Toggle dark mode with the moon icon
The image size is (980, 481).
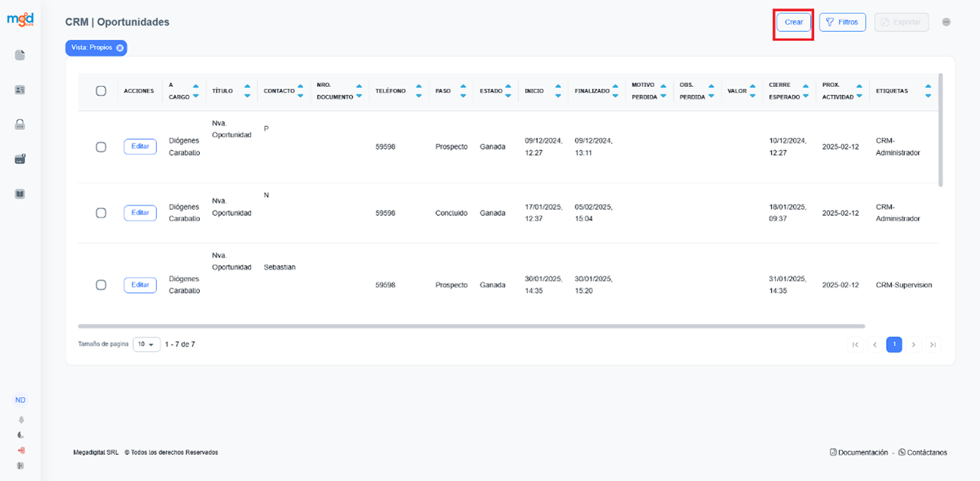(x=20, y=436)
